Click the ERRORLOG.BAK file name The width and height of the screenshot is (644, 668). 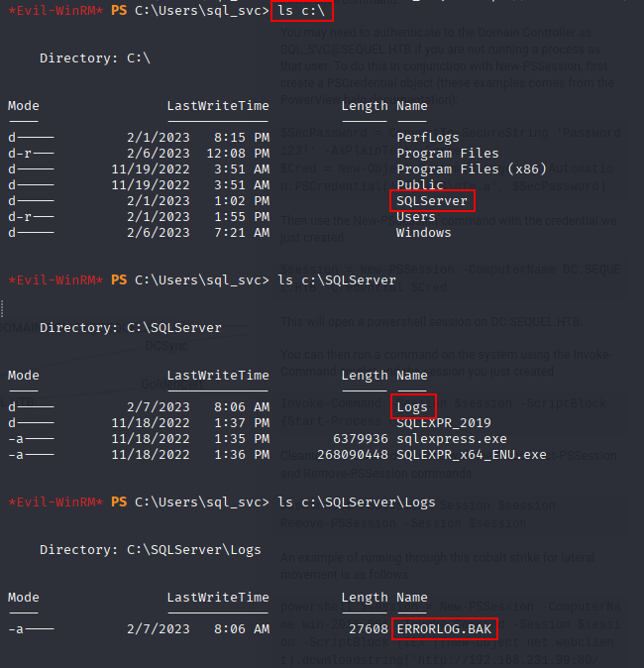pos(444,628)
